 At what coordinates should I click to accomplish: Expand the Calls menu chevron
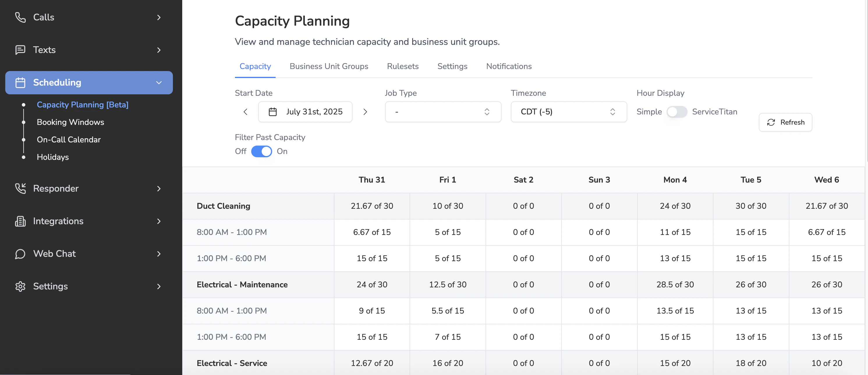point(159,17)
